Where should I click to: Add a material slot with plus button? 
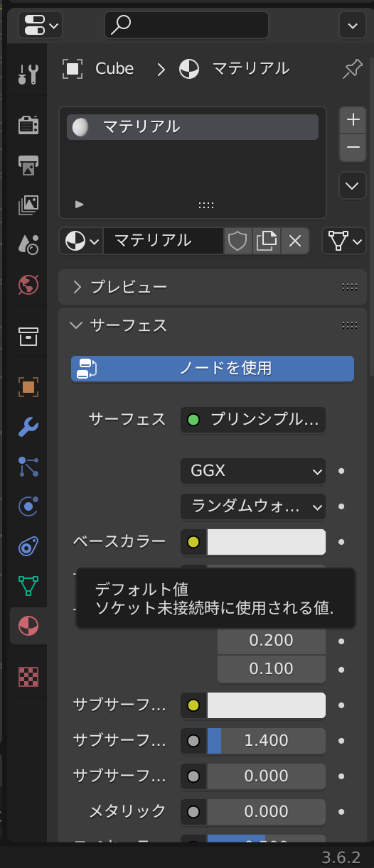353,120
